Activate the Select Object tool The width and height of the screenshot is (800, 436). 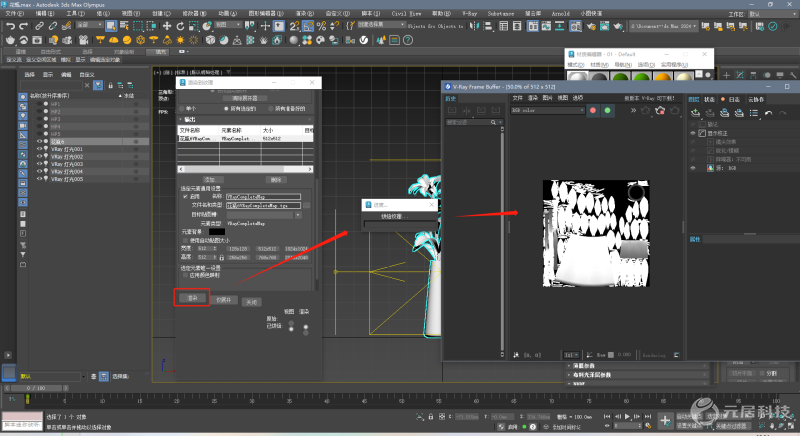(111, 25)
